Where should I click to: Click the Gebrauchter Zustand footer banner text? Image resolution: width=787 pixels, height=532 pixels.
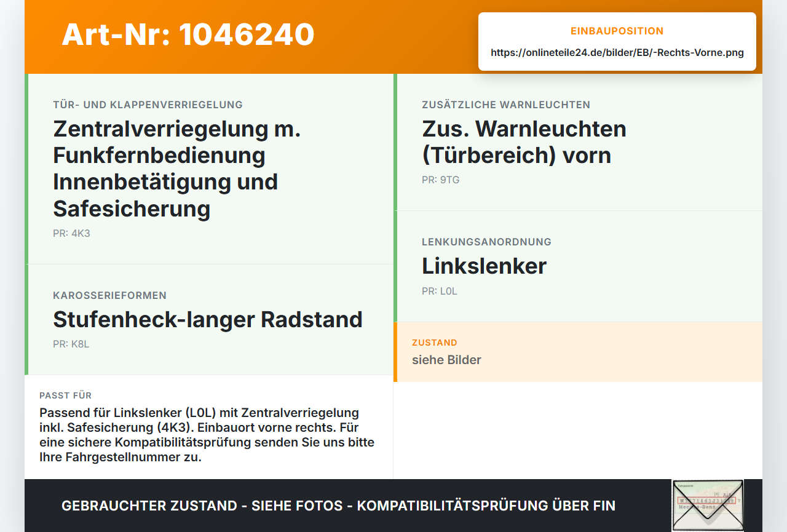point(338,506)
